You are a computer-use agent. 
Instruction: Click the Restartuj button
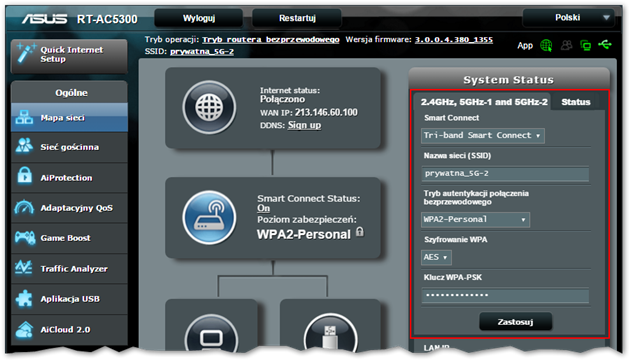coord(297,18)
